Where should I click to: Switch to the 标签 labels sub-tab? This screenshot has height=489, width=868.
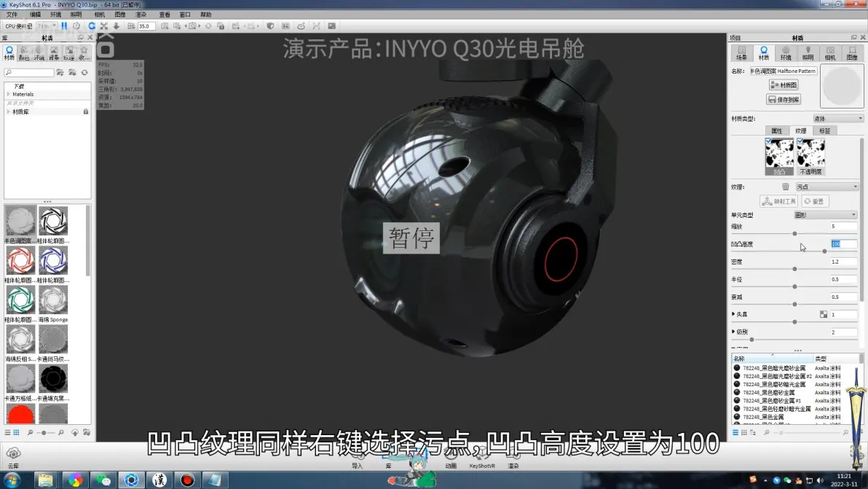pos(825,130)
